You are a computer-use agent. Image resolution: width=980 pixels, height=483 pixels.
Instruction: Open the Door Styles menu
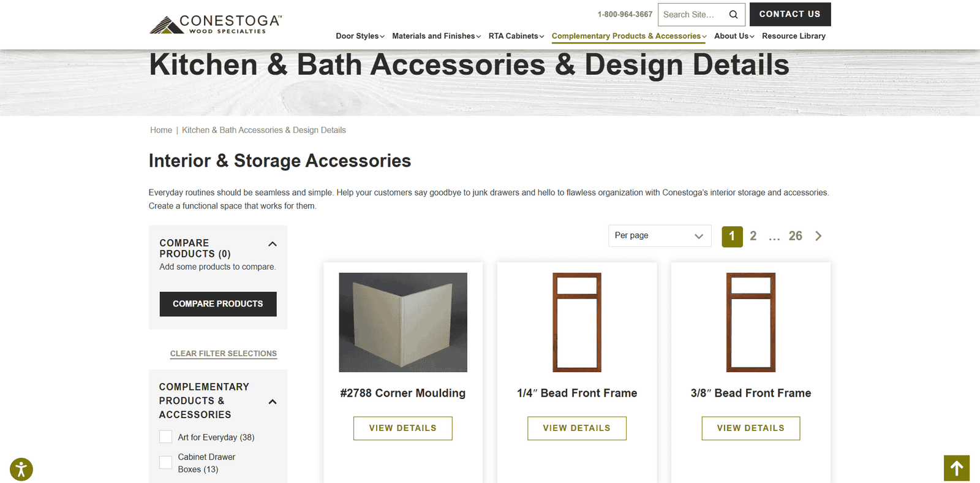click(360, 36)
